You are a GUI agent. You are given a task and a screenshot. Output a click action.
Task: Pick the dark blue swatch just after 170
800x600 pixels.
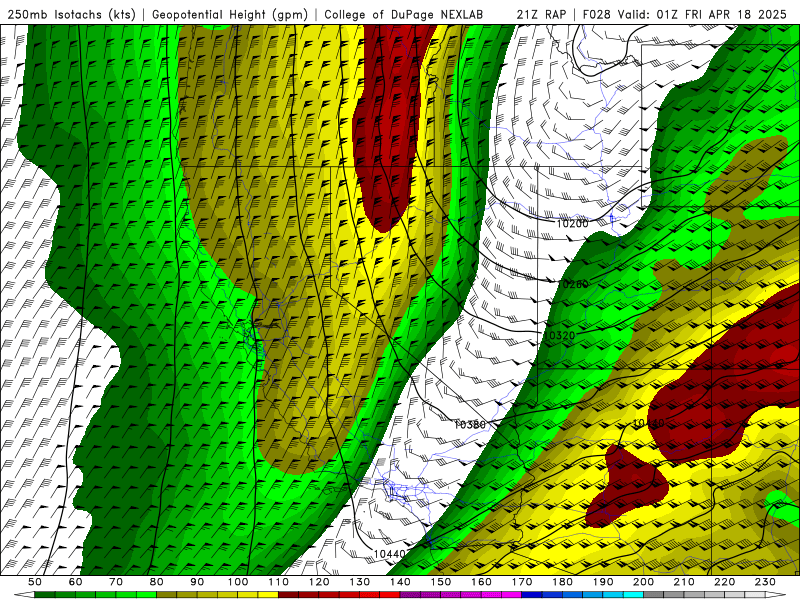(532, 594)
